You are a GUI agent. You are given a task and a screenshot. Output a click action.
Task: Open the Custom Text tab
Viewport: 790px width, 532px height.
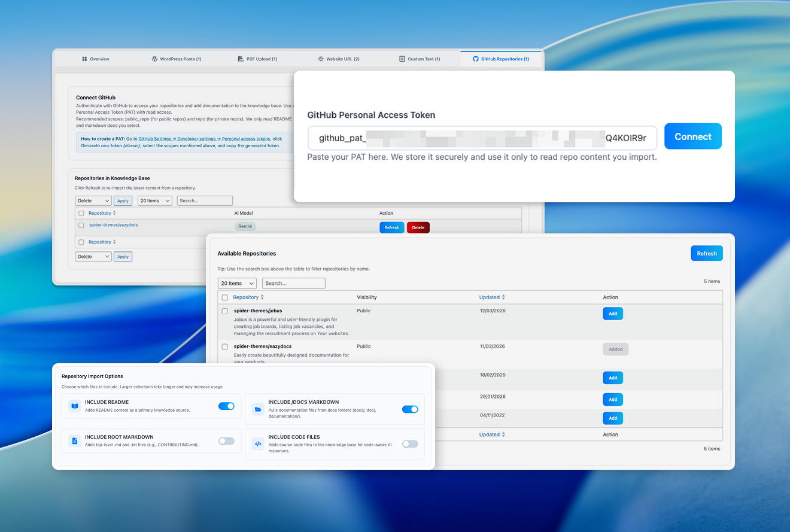[420, 59]
